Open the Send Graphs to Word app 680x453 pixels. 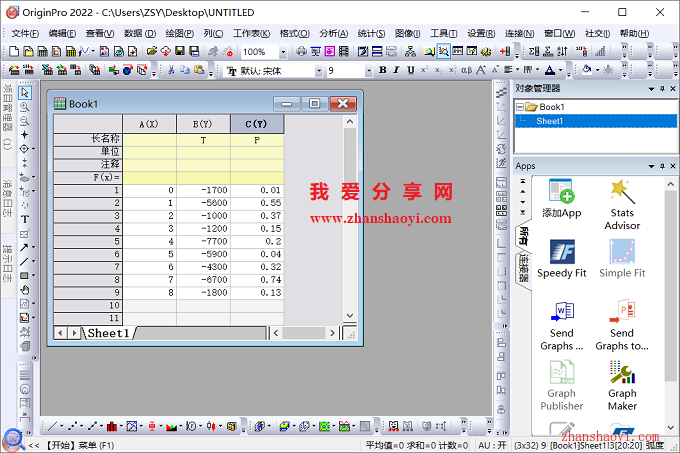click(562, 326)
